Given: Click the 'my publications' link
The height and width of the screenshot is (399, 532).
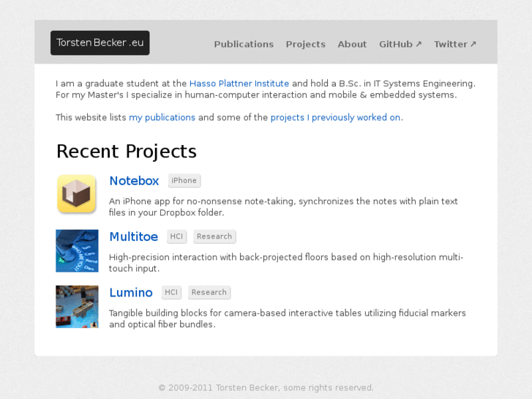Looking at the screenshot, I should coord(162,117).
